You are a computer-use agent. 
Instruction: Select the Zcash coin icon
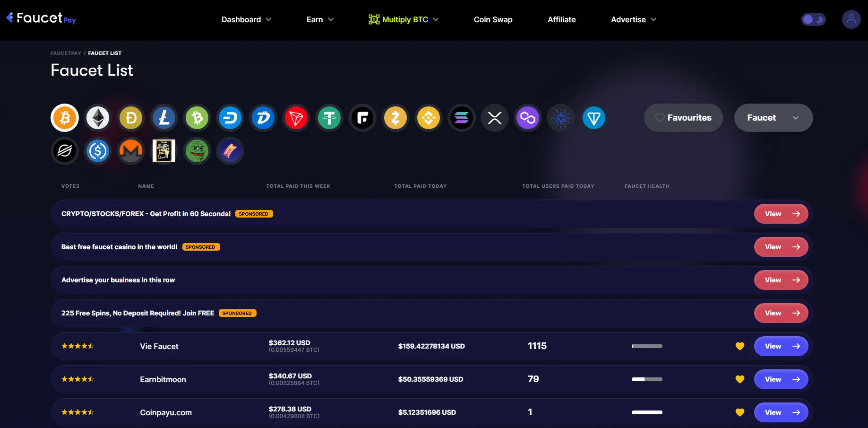pos(395,118)
